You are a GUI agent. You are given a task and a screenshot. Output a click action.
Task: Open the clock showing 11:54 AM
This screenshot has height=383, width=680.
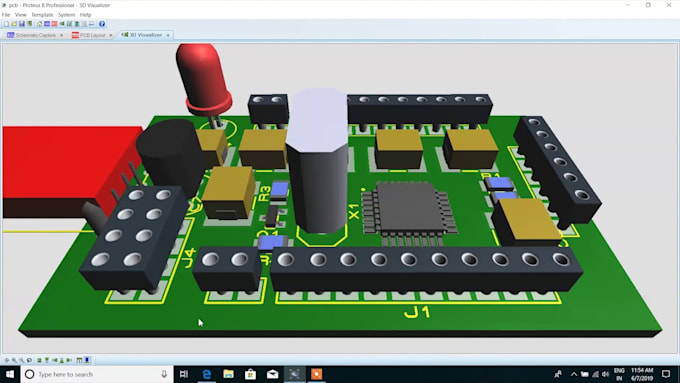point(642,374)
